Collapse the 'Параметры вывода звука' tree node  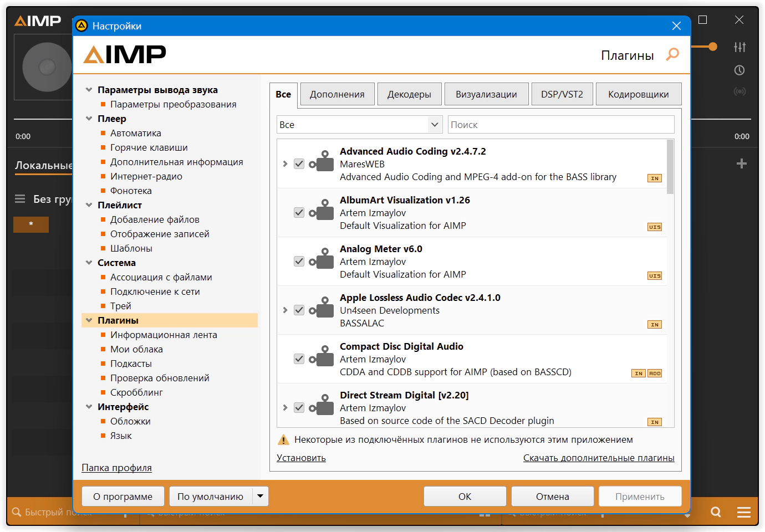[x=89, y=90]
